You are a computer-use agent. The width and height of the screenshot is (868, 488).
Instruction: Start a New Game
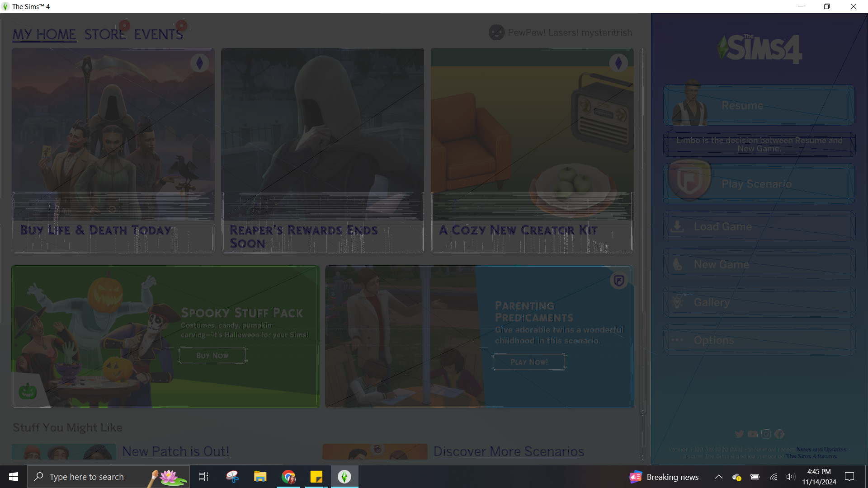pyautogui.click(x=759, y=264)
